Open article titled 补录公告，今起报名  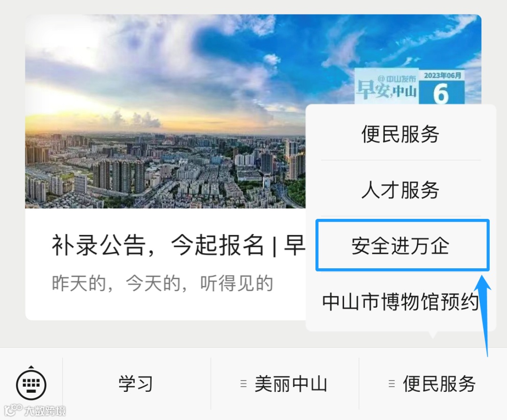pos(178,245)
